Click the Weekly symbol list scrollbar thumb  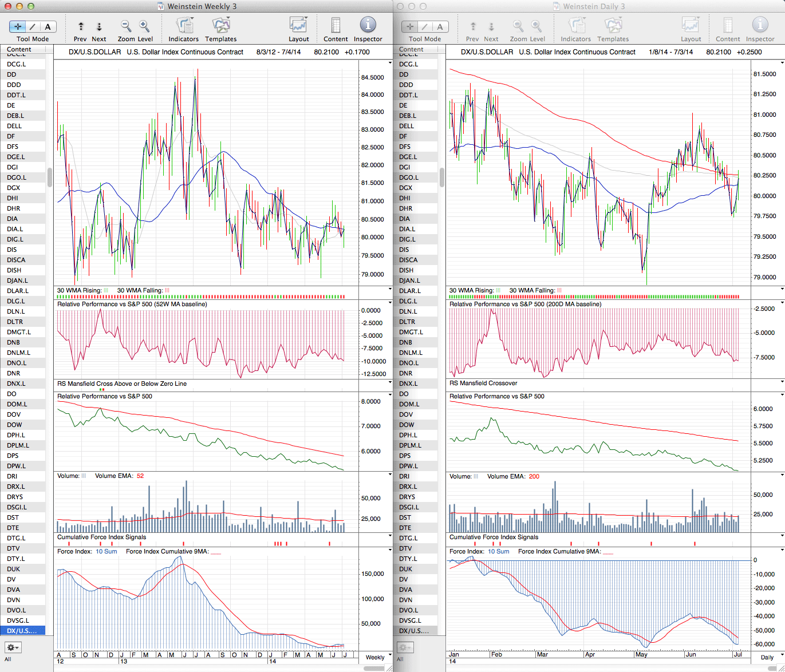pos(50,177)
